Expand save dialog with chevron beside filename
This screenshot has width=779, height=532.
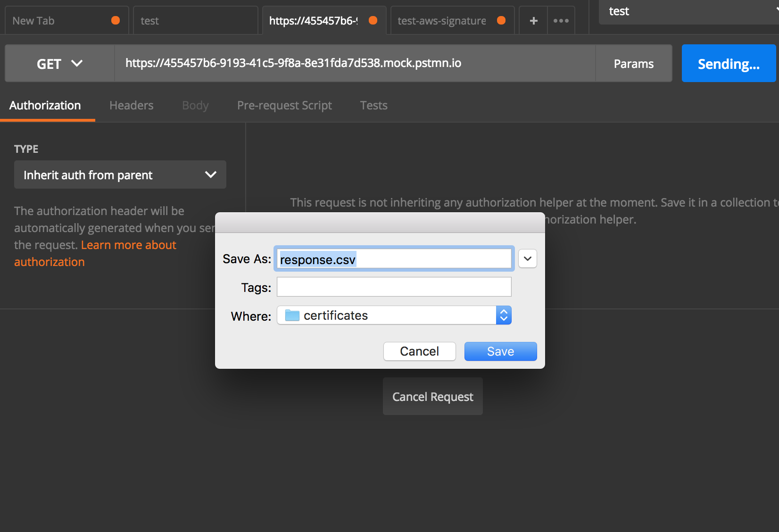click(x=527, y=258)
